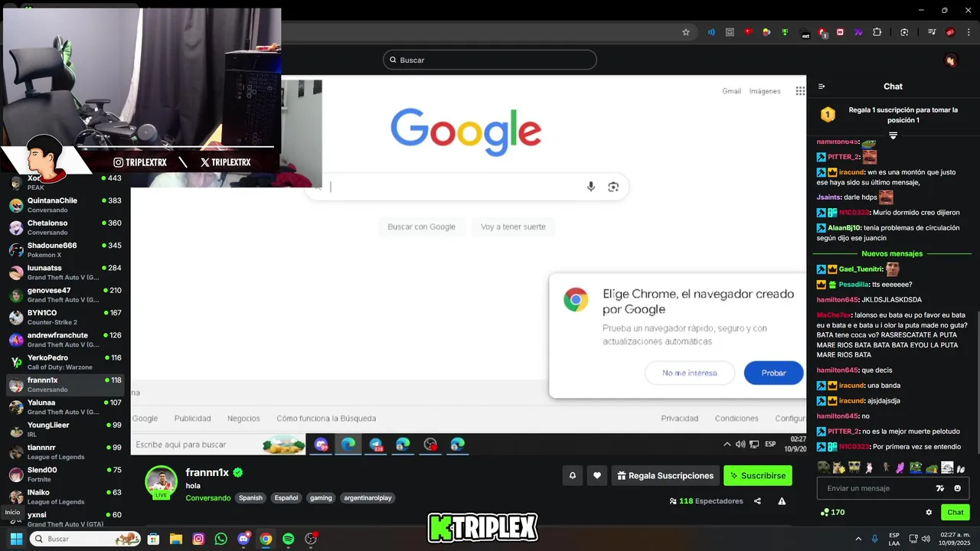Click No me interesa in Chrome promo
The image size is (980, 551).
tap(690, 373)
